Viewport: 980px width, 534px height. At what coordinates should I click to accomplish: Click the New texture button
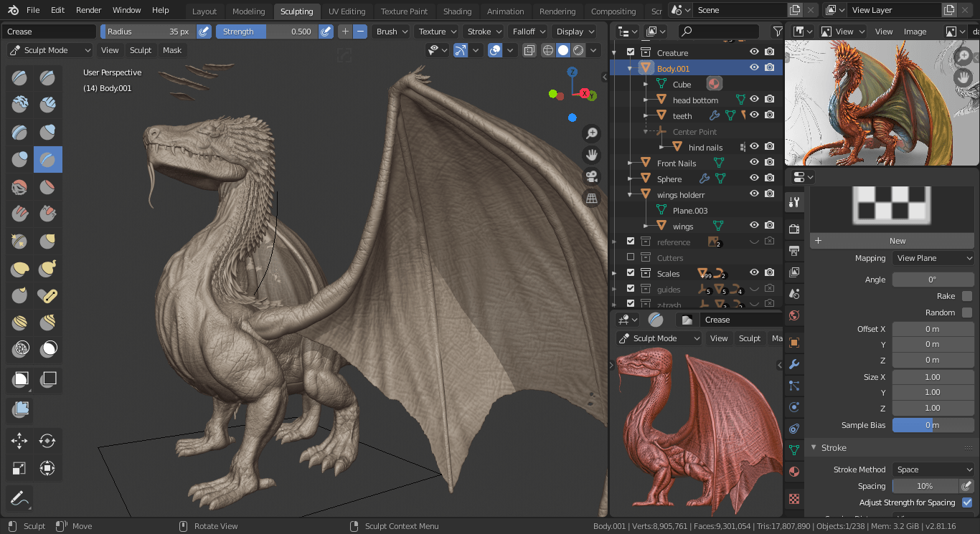pyautogui.click(x=897, y=241)
